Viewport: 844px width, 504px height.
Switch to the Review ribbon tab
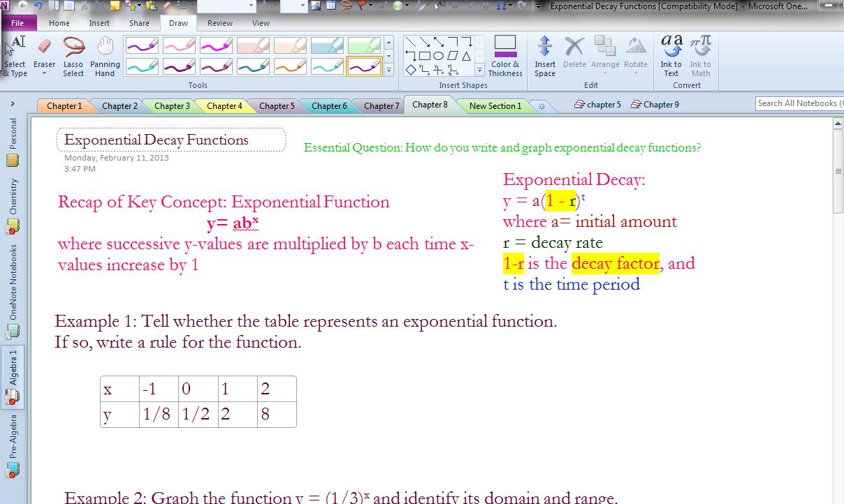219,23
